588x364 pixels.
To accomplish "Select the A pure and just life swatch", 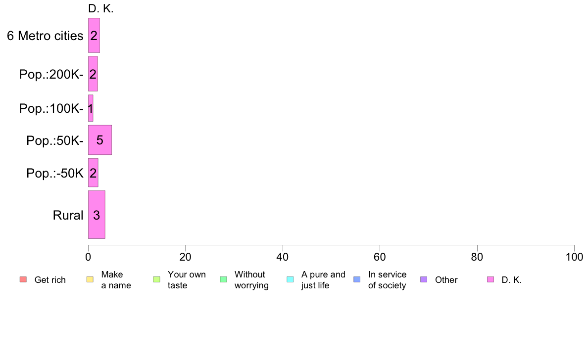I will click(x=290, y=279).
